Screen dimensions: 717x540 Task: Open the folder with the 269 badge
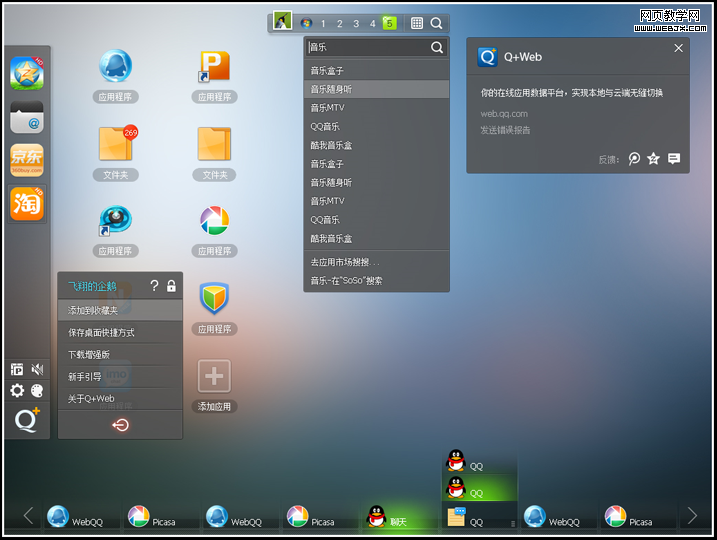115,144
